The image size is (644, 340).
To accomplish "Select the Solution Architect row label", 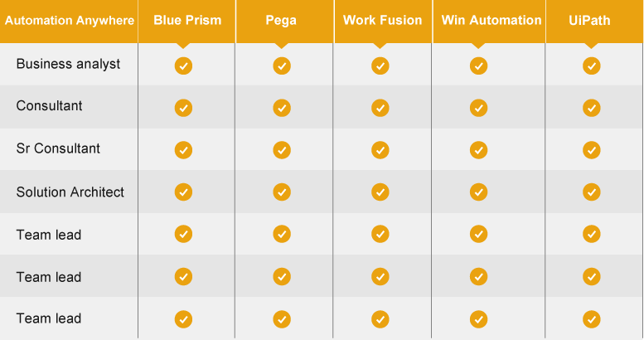I will (70, 192).
